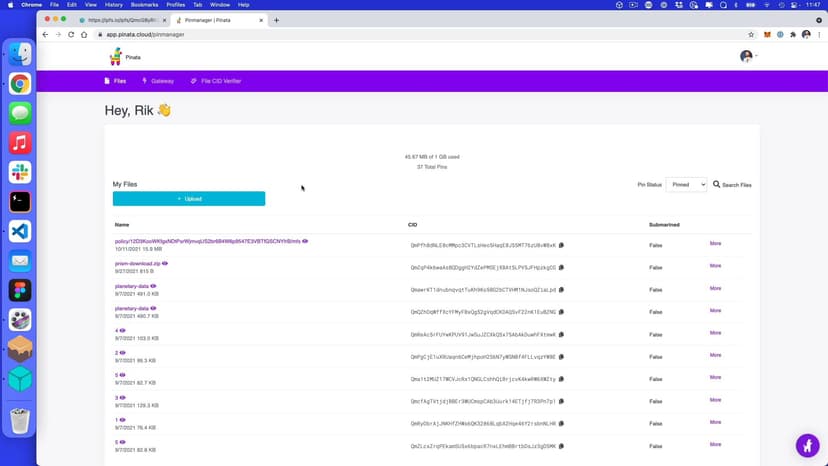Open Figma from the dock
This screenshot has width=828, height=466.
coord(20,290)
